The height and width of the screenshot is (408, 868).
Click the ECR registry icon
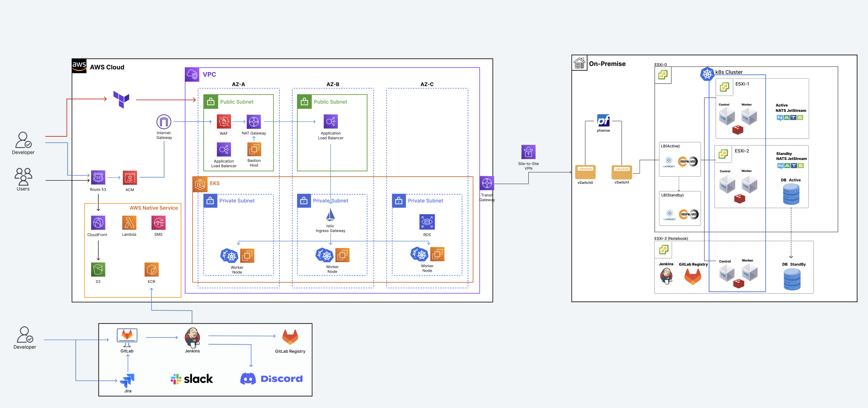coord(151,270)
